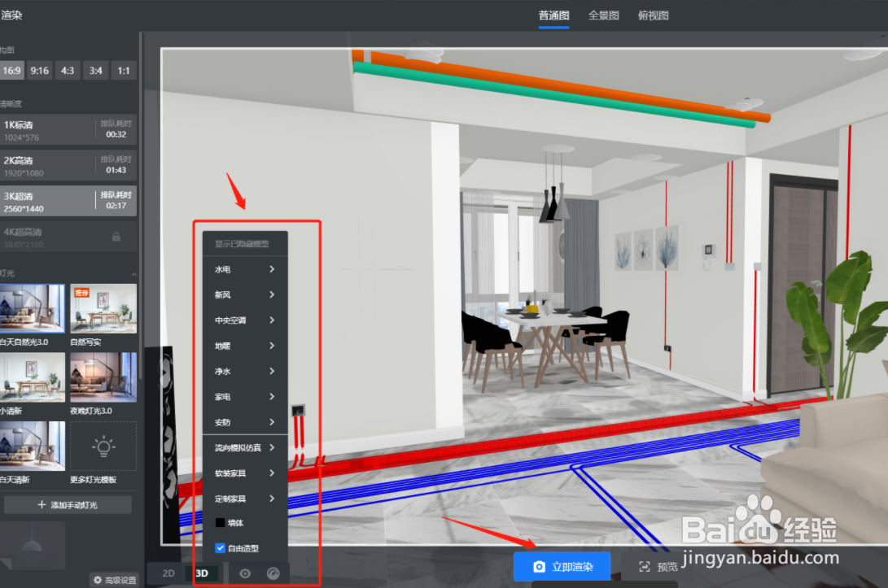The image size is (888, 588).
Task: Select 白天清新 lighting thumbnail
Action: click(32, 446)
